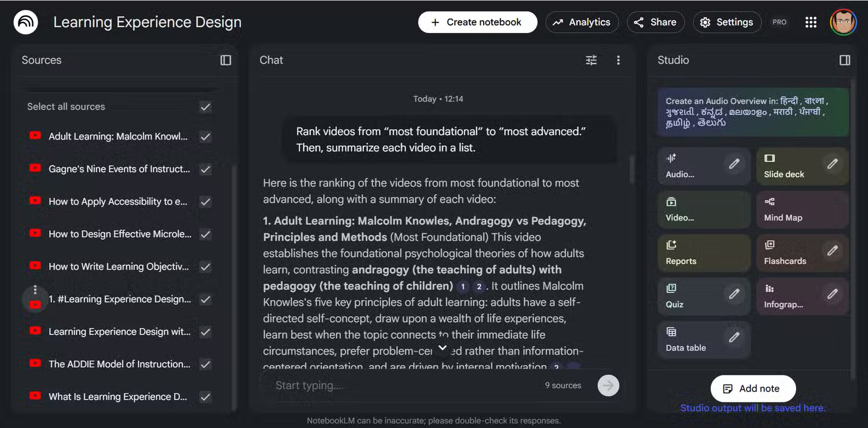This screenshot has height=428, width=868.
Task: Open options for #Learning Experience Design source
Action: tap(35, 290)
